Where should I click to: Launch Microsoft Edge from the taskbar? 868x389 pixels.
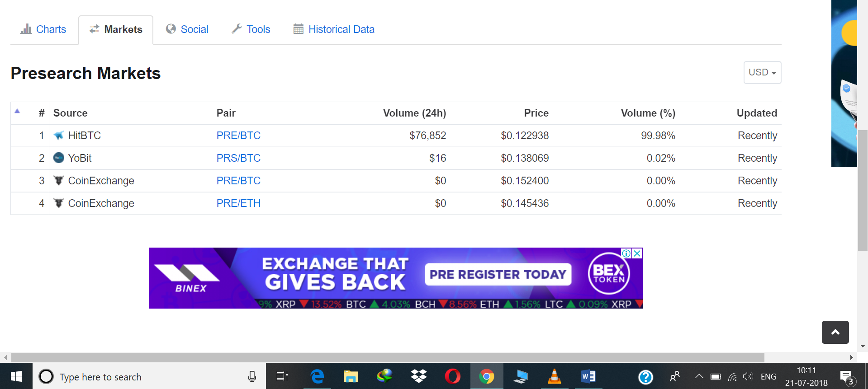(x=317, y=376)
